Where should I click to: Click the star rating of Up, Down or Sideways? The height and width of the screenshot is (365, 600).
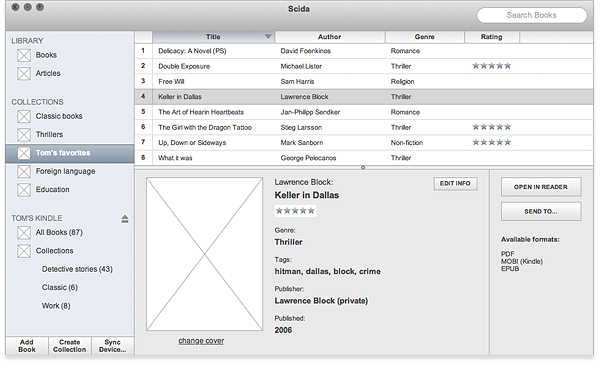tap(491, 142)
